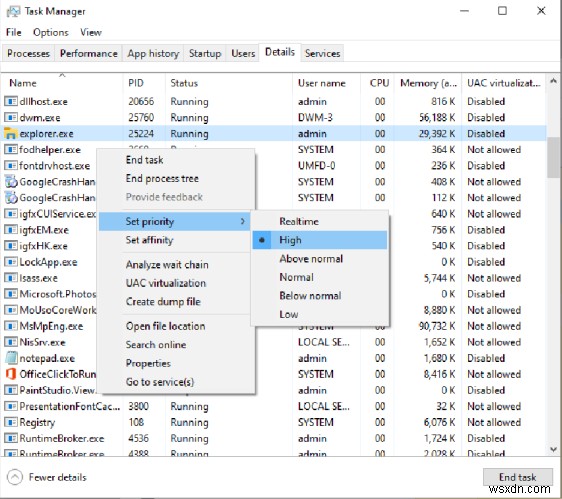Image resolution: width=562 pixels, height=499 pixels.
Task: Click the scroll down arrow of process list
Action: pyautogui.click(x=553, y=449)
